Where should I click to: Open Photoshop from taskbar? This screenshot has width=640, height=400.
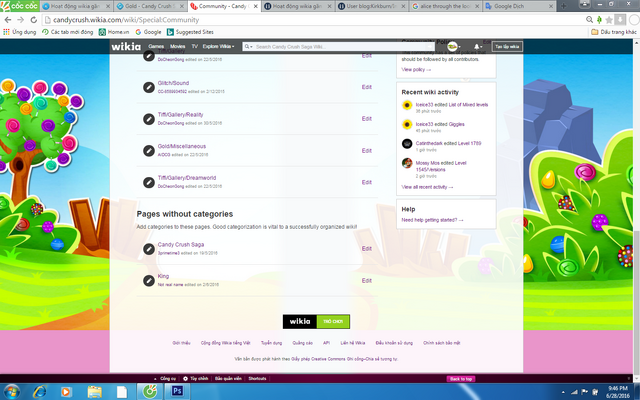click(x=177, y=391)
